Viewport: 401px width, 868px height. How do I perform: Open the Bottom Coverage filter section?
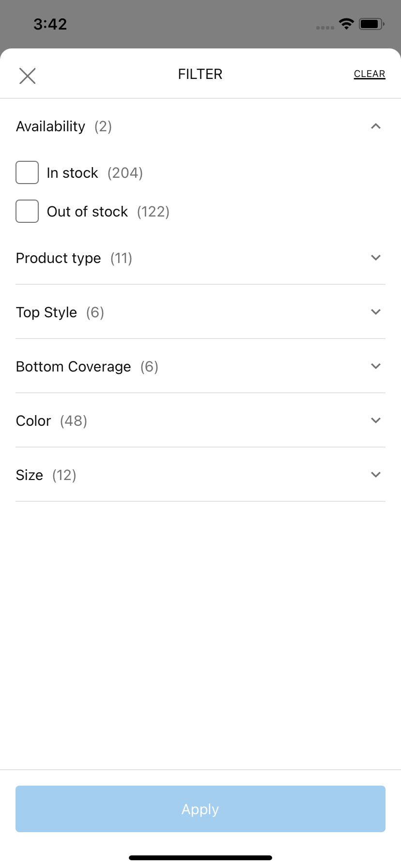(200, 366)
